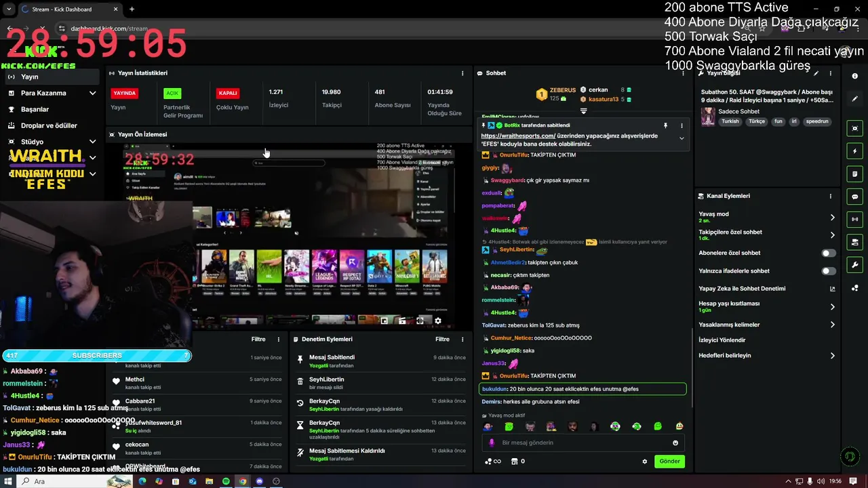Open pinned message three-dot options

click(x=682, y=125)
